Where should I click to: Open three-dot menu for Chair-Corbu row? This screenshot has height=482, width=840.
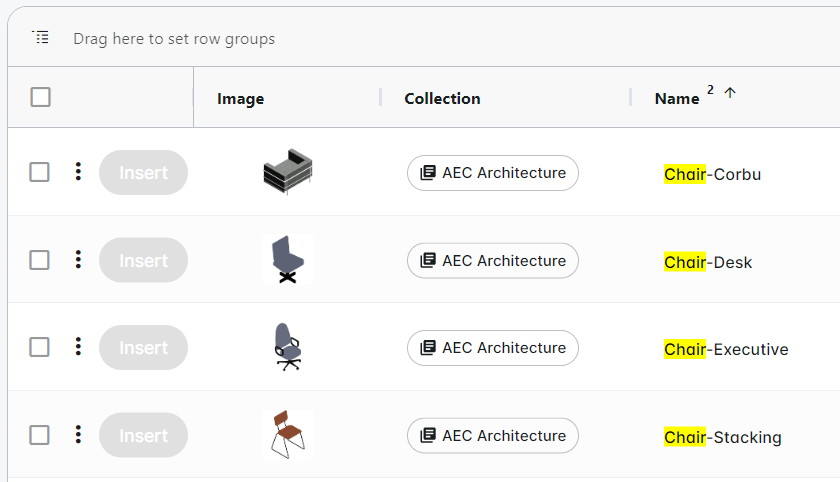tap(78, 172)
